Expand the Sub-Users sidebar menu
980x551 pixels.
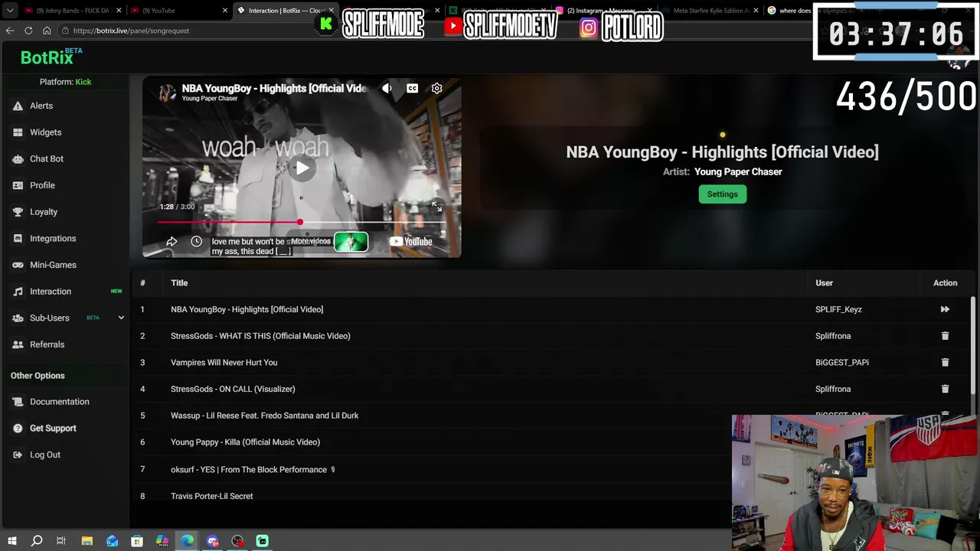[121, 318]
